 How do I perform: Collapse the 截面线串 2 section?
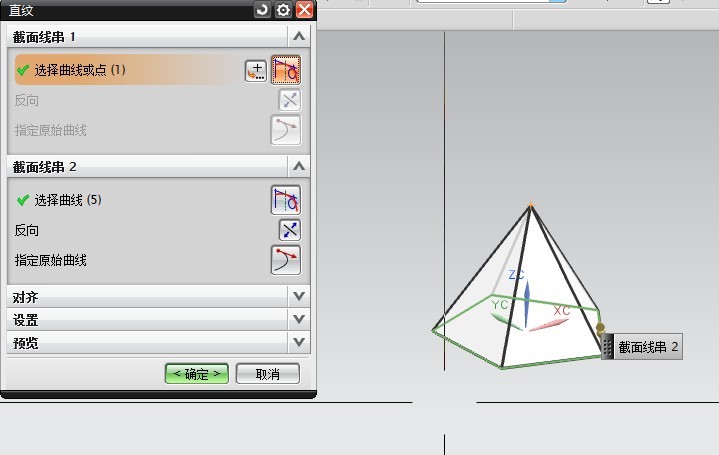pos(299,166)
